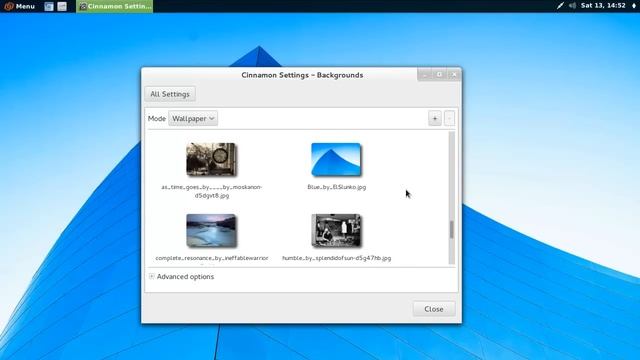Select the Blue_by_ElSlunko wallpaper thumbnail
640x360 pixels.
(336, 160)
